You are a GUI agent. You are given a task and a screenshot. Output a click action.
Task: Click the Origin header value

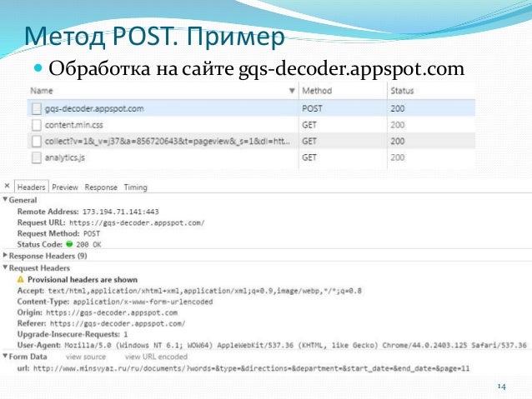(x=112, y=312)
